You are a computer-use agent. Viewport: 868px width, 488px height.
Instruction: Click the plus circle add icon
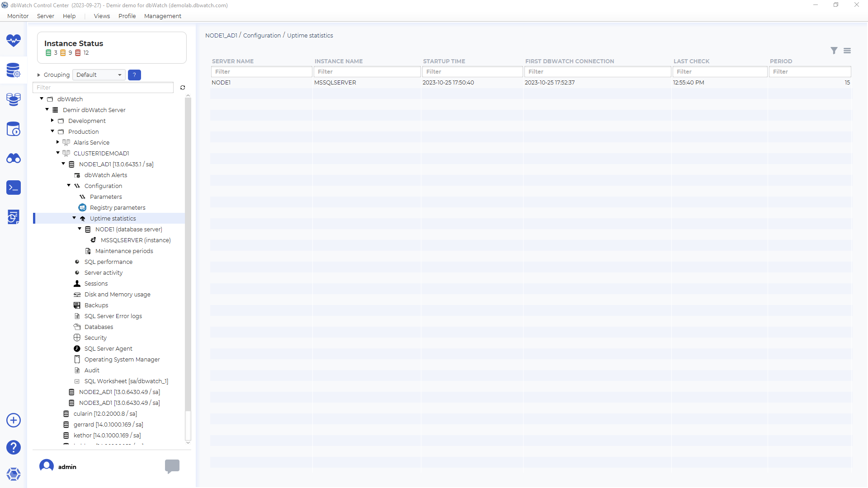[x=14, y=420]
